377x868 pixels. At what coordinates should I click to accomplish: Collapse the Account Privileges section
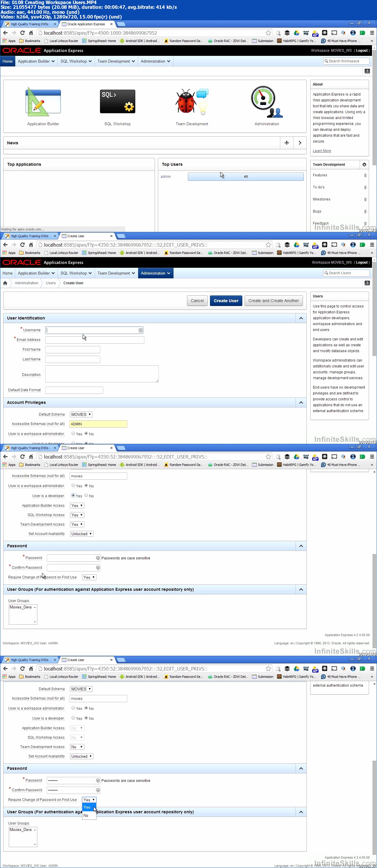(301, 402)
